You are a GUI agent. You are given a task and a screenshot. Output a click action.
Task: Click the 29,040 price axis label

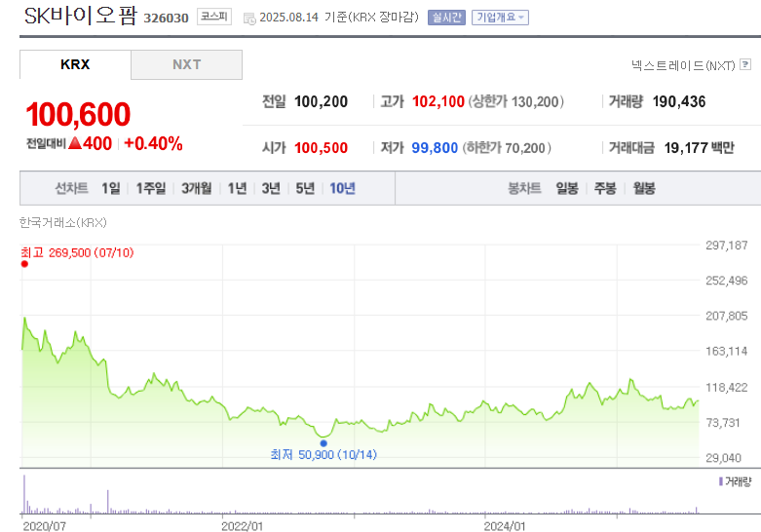point(724,458)
